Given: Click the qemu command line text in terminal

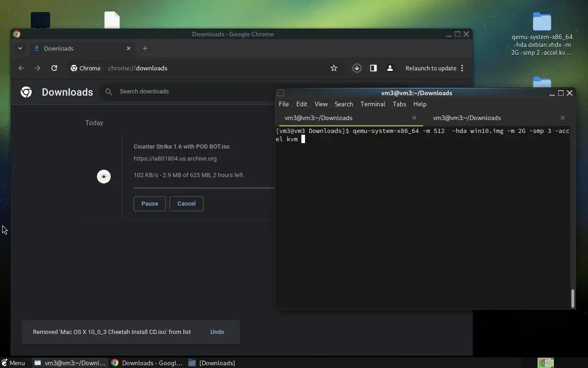Looking at the screenshot, I should (x=423, y=135).
